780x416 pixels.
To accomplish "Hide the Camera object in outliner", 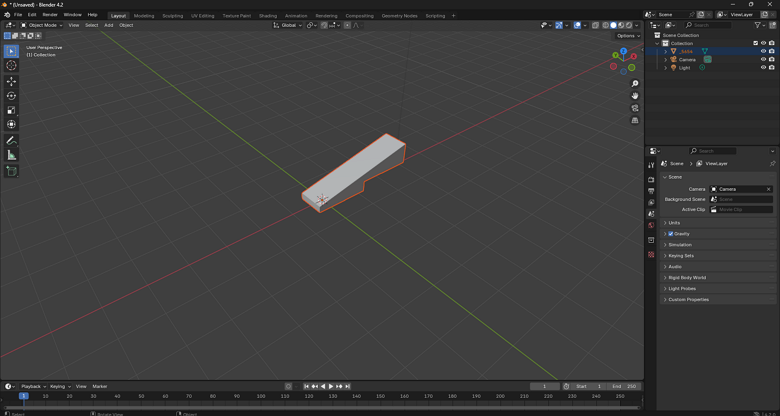I will 763,59.
